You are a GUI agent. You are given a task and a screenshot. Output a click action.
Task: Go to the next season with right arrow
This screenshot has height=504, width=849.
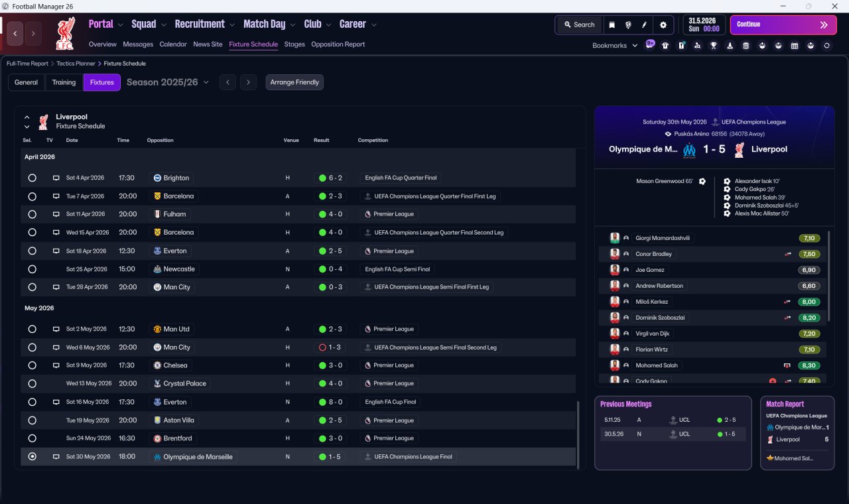[x=248, y=82]
